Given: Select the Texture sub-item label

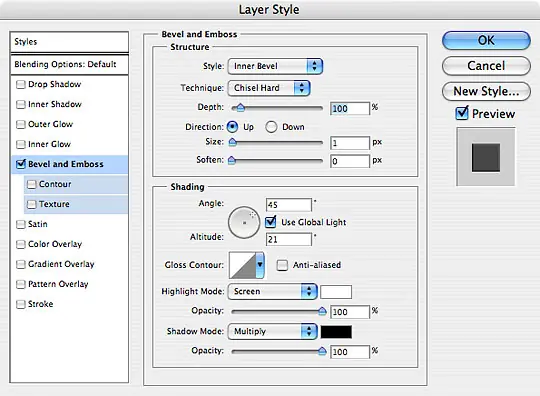Looking at the screenshot, I should click(54, 204).
